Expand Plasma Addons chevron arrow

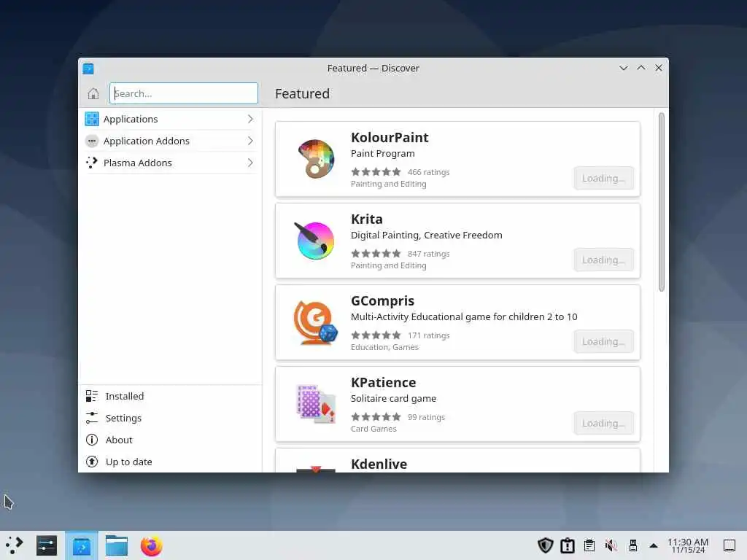click(x=250, y=163)
